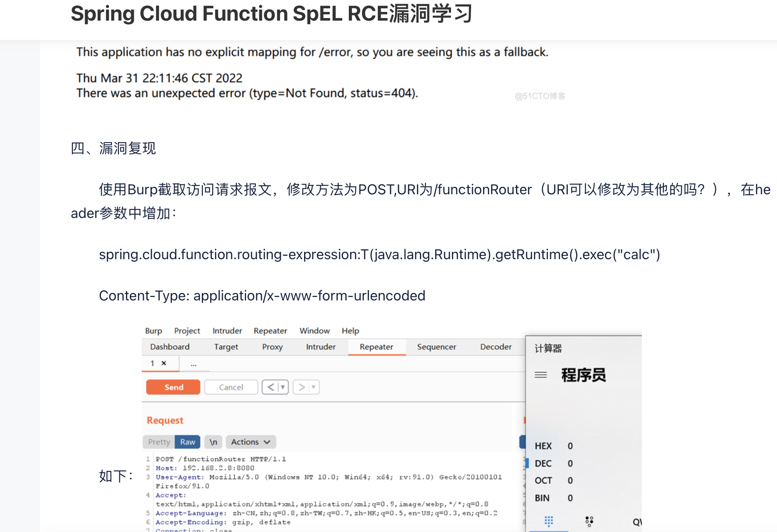Click the POST /functionRouter request line

click(221, 459)
